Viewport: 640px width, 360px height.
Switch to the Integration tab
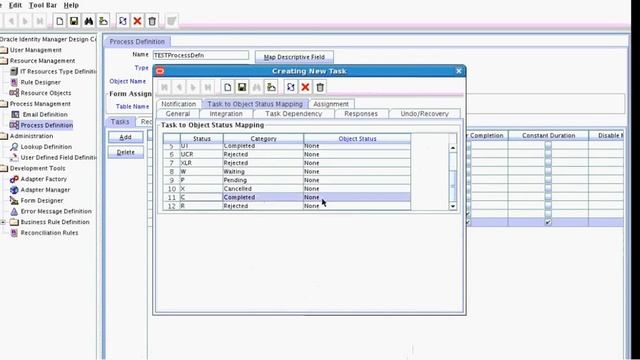[226, 114]
